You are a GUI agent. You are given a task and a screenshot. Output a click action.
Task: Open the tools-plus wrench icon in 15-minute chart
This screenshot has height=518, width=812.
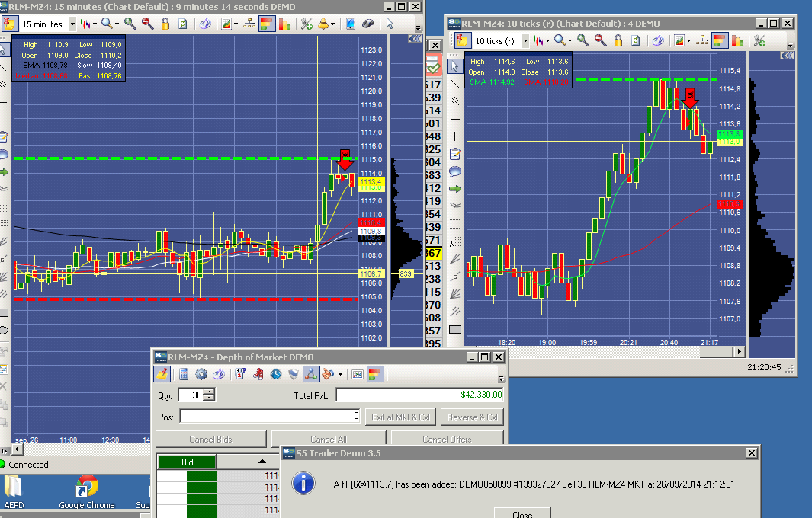click(x=307, y=24)
